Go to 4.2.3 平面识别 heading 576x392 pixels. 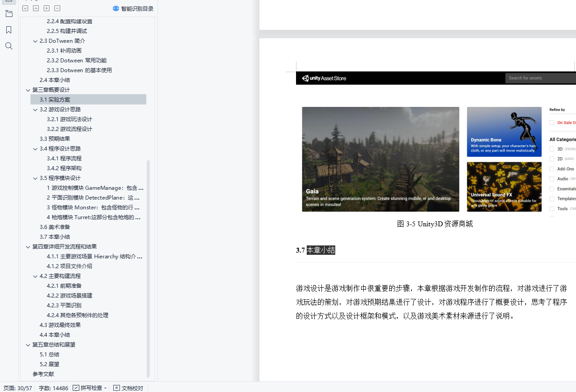[x=64, y=306]
